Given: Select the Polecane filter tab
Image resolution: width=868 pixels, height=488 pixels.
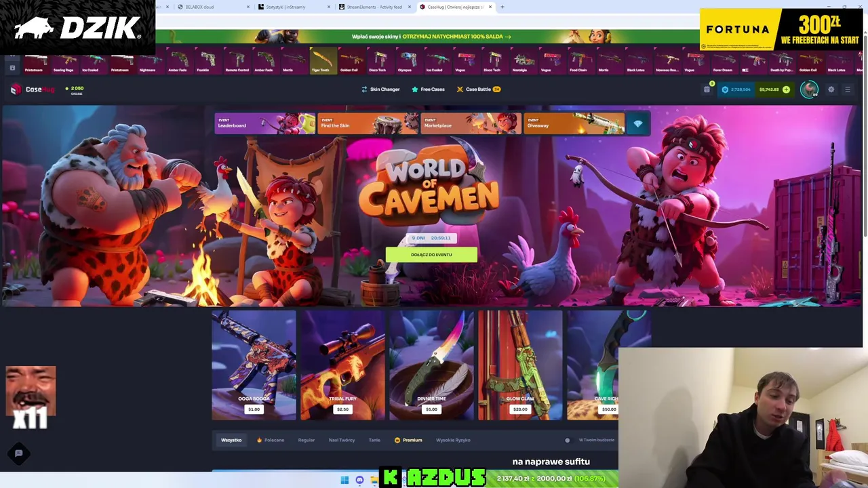Looking at the screenshot, I should tap(271, 440).
